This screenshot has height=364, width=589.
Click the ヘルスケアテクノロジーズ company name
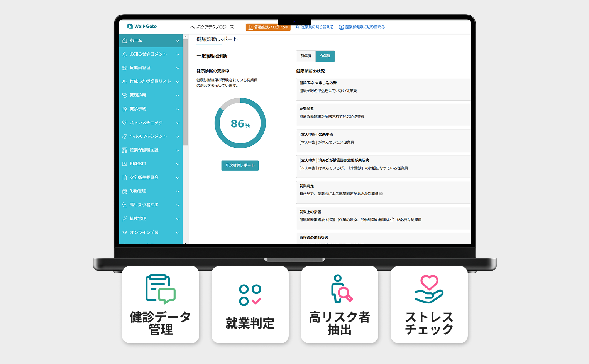pyautogui.click(x=213, y=27)
